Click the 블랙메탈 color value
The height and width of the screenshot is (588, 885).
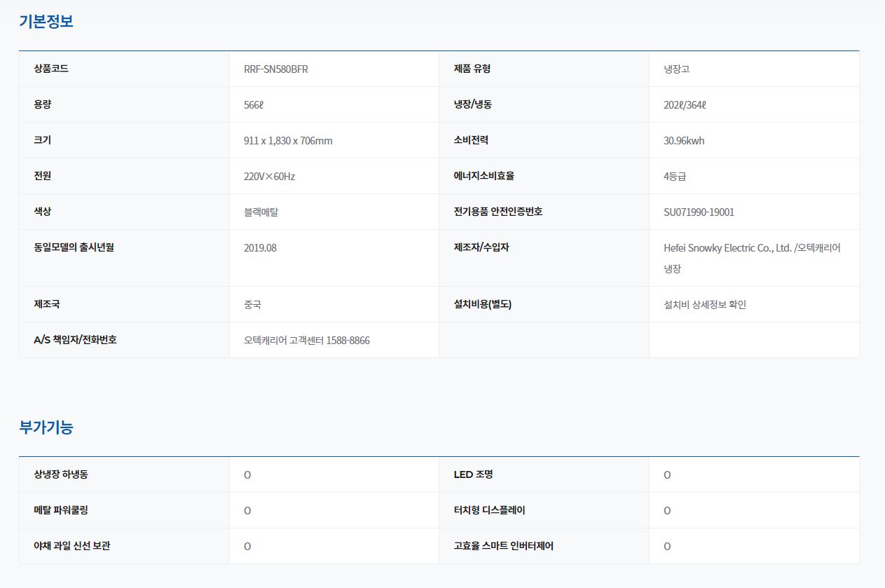click(x=261, y=212)
